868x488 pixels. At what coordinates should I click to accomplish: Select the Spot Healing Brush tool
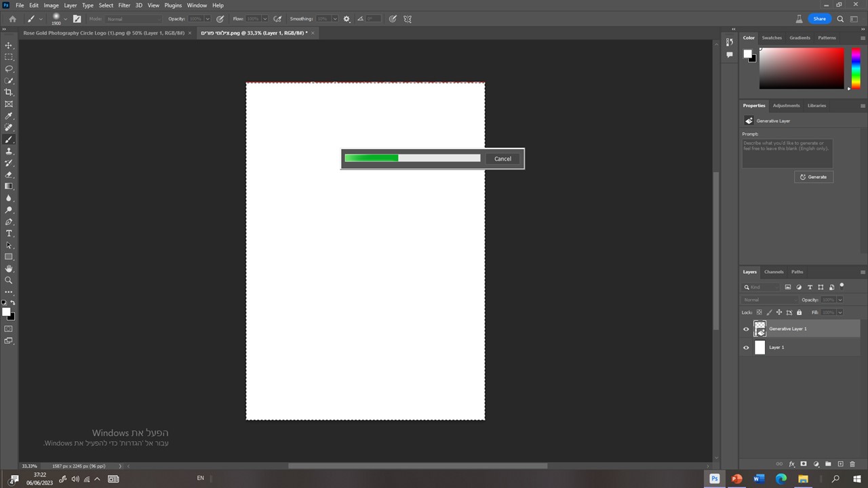click(x=9, y=127)
